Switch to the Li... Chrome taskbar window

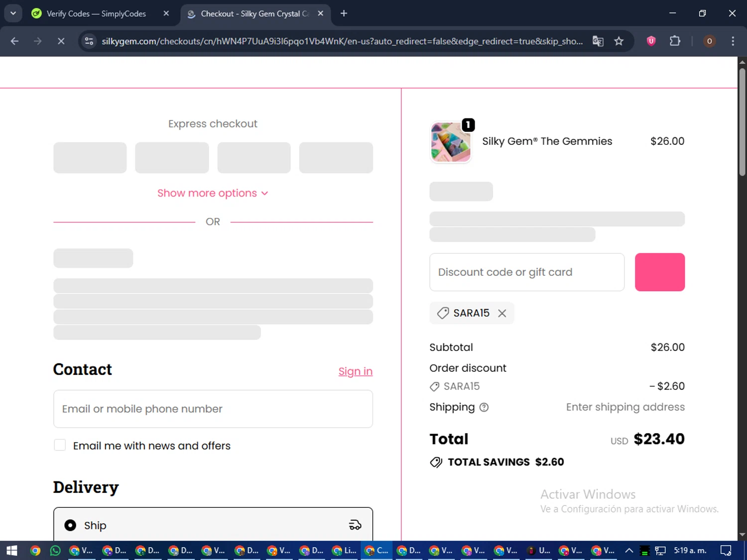pos(344,551)
